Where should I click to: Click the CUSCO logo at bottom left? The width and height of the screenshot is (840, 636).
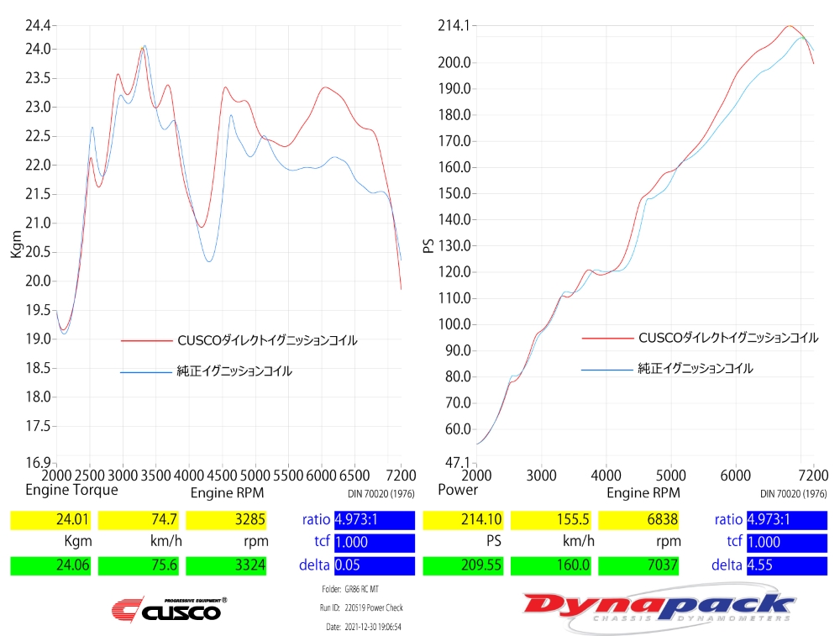[169, 608]
